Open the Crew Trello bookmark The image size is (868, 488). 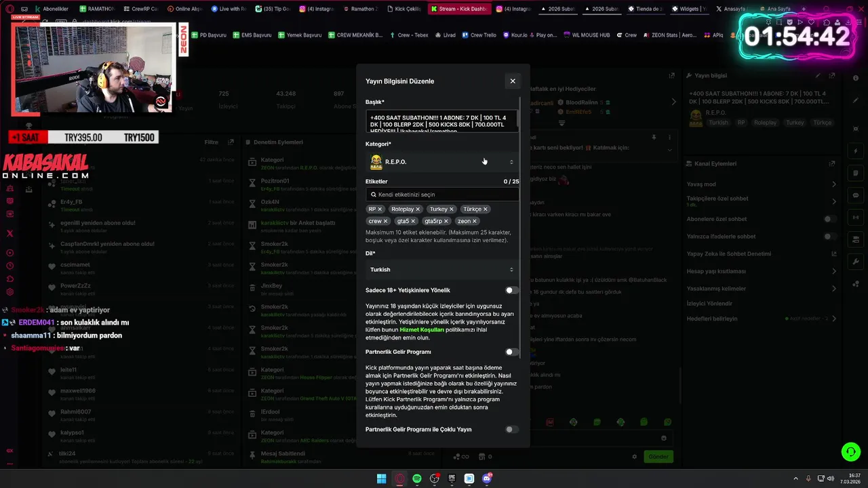479,35
